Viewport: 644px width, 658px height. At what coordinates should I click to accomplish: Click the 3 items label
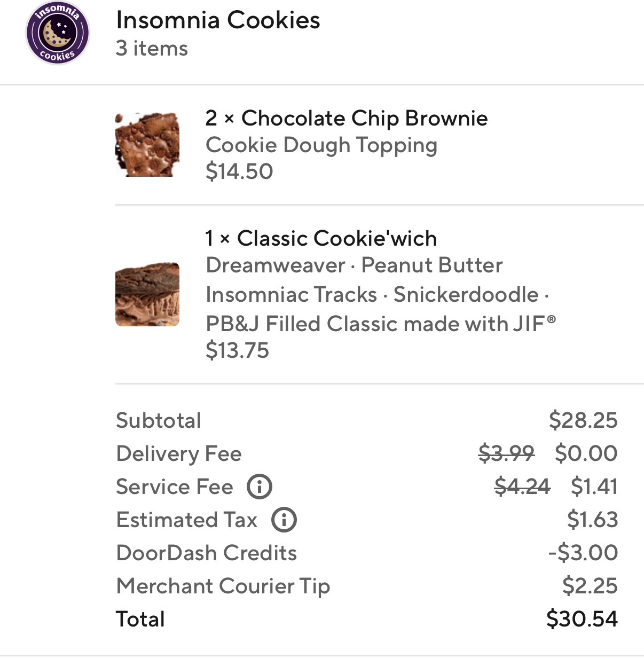[151, 49]
